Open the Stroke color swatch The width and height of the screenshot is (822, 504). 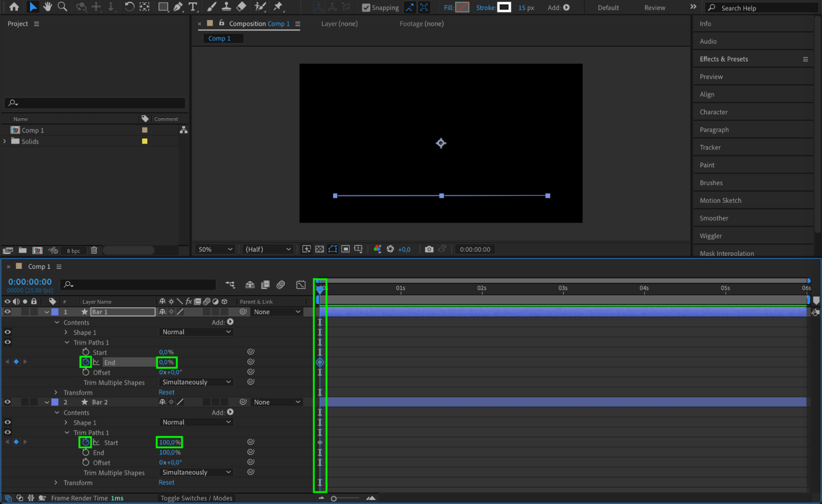[504, 7]
